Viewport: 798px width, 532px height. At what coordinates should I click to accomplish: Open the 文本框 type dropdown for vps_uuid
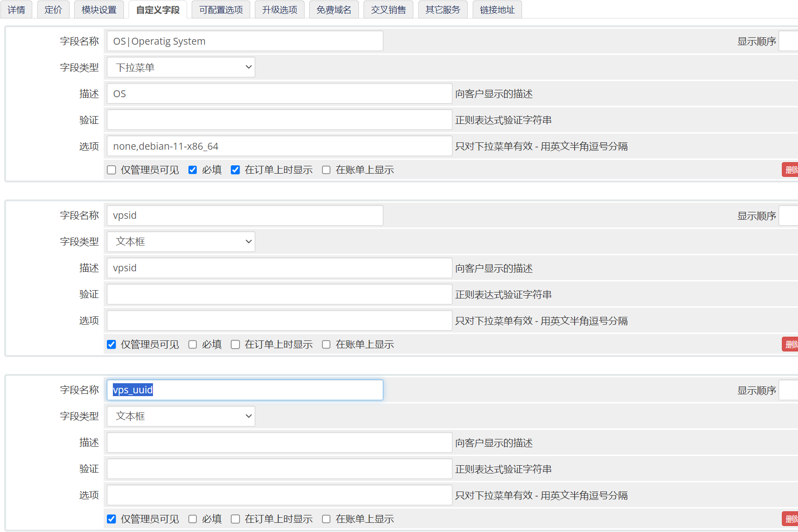pos(181,416)
